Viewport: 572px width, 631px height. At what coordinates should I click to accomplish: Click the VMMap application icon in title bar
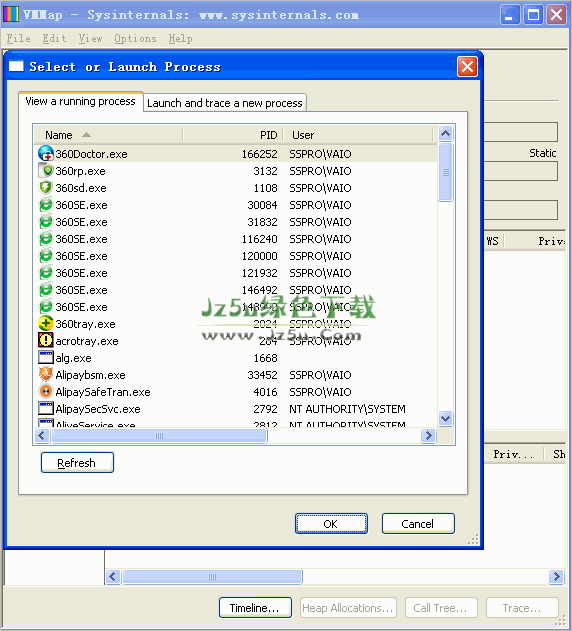pyautogui.click(x=11, y=14)
